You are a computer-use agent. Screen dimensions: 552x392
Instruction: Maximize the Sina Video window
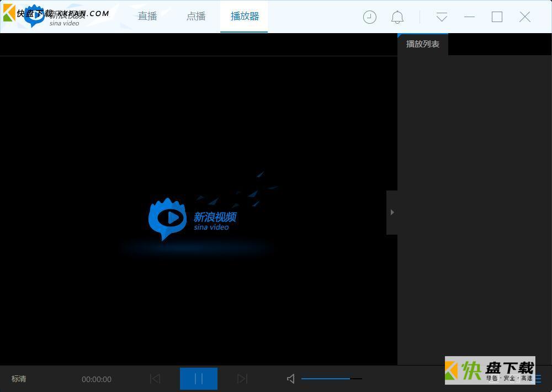click(497, 17)
